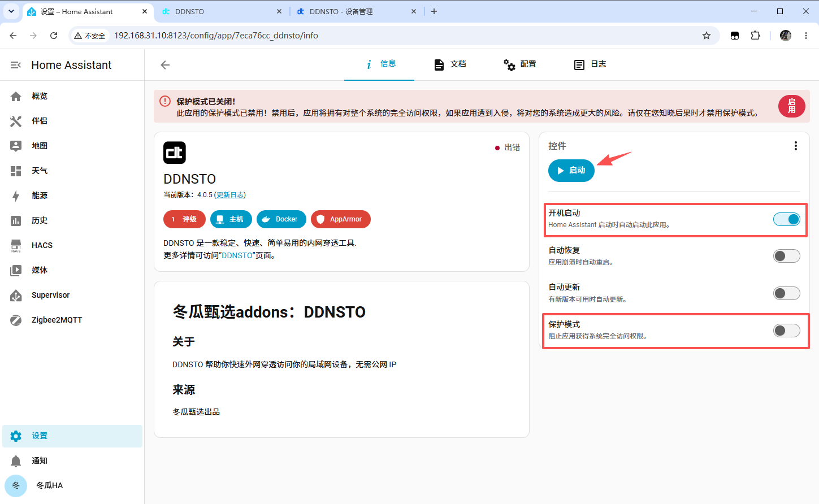Viewport: 819px width, 504px height.
Task: Open the 历史 history chart icon
Action: (x=16, y=220)
